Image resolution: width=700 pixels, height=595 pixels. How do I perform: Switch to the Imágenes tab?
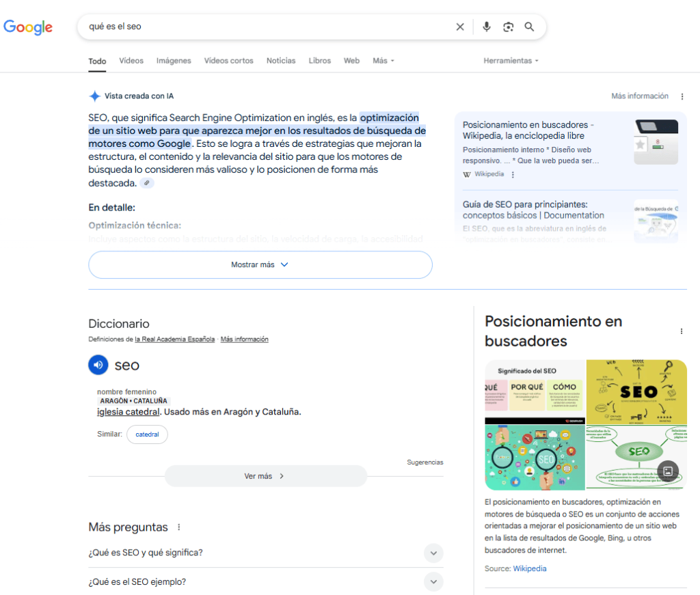point(174,61)
